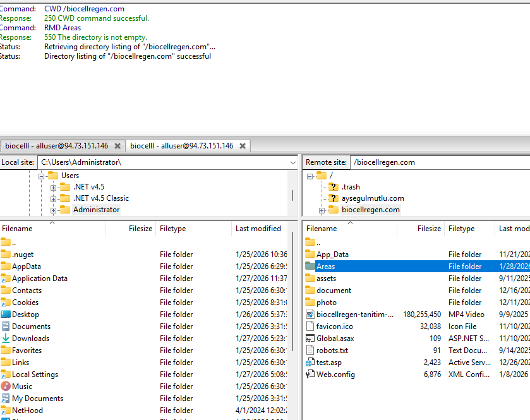The height and width of the screenshot is (420, 530).
Task: Click the remote parent directory .. icon
Action: point(310,242)
